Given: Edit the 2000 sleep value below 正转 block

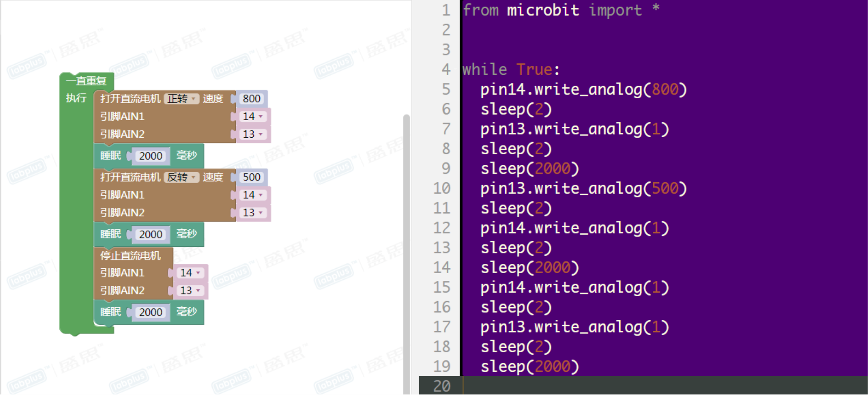Looking at the screenshot, I should click(150, 156).
